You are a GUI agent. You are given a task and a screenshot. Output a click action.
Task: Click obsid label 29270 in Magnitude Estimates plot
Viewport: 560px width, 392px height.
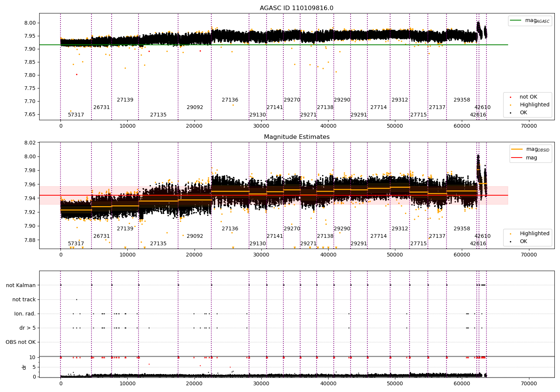pyautogui.click(x=292, y=229)
